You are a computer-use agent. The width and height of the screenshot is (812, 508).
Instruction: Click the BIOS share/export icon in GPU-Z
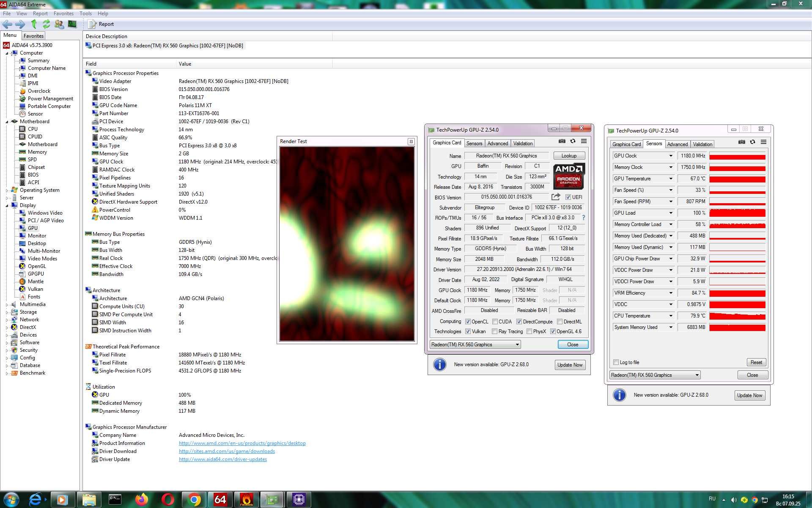point(556,197)
